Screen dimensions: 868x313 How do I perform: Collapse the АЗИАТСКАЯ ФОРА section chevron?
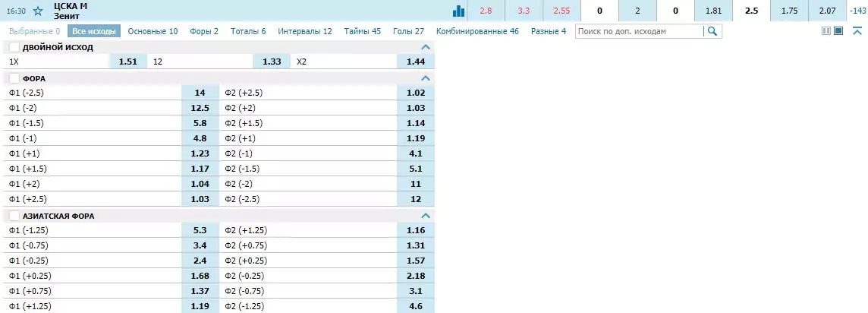coord(425,216)
